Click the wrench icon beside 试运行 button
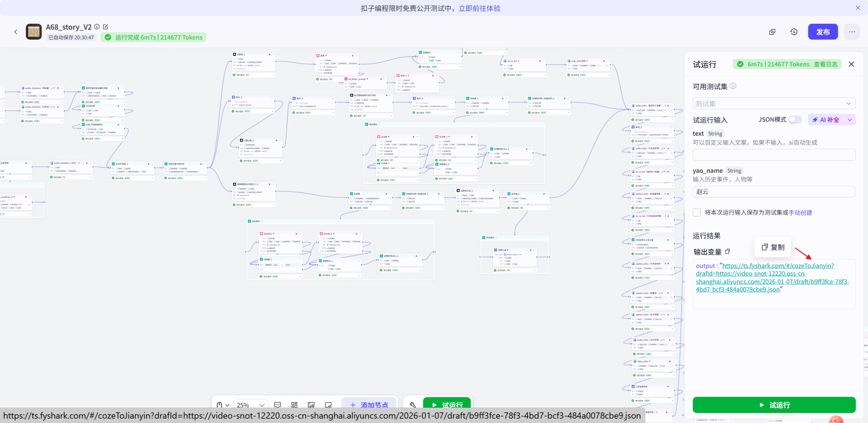 click(x=413, y=404)
